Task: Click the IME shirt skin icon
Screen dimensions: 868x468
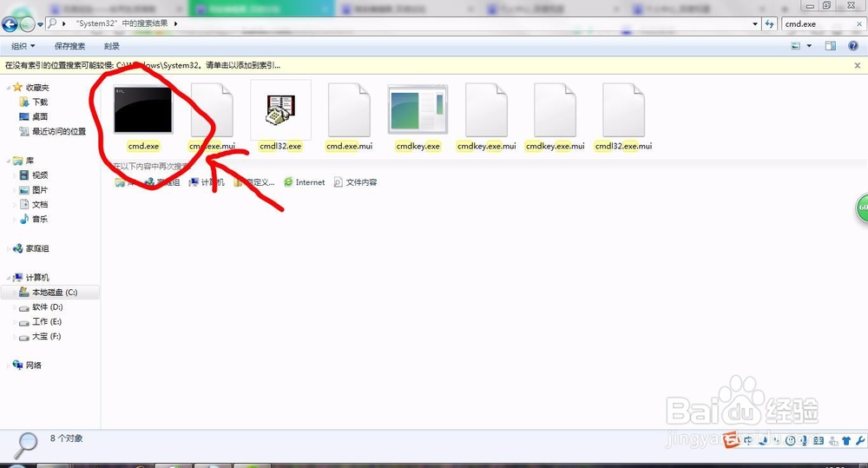Action: 845,441
